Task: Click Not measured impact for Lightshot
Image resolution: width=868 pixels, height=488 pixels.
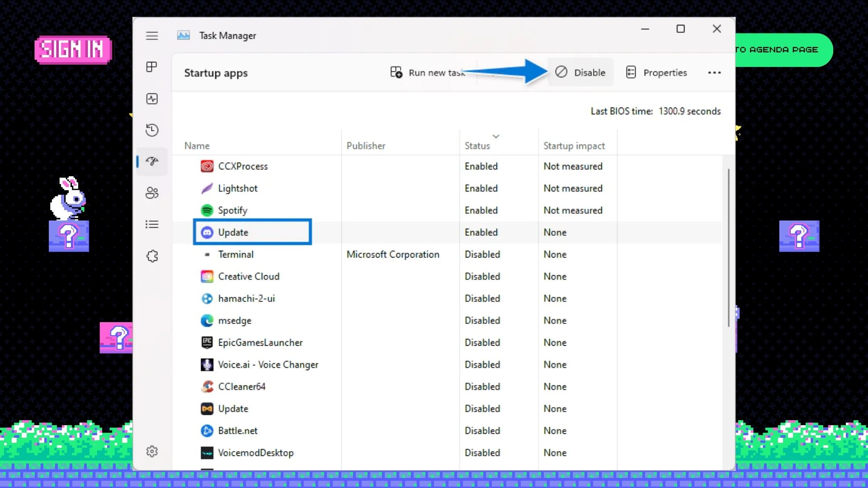Action: coord(573,188)
